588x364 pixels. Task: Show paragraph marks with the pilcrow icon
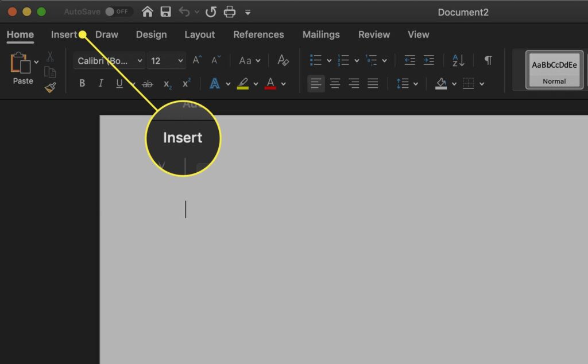[488, 60]
